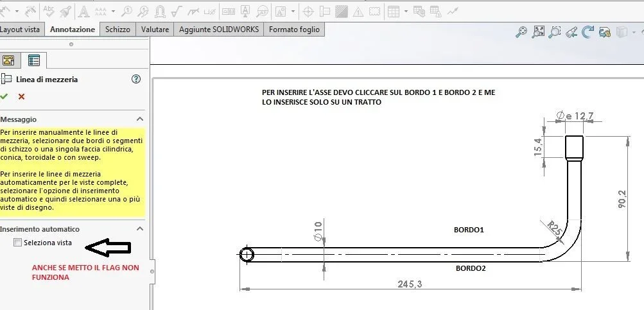
Task: Open the note pattern dropdown arrow
Action: tap(113, 12)
